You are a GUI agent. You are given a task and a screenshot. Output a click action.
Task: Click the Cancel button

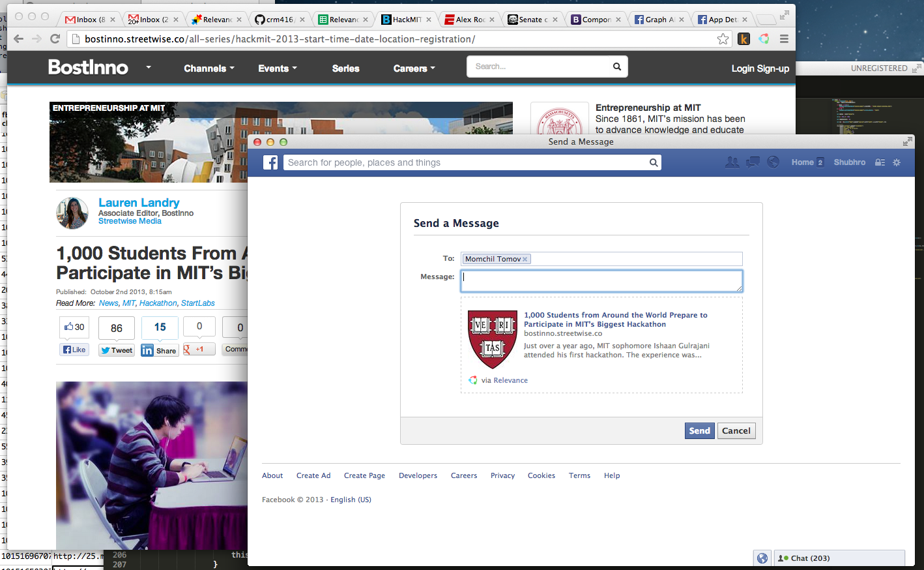point(736,430)
